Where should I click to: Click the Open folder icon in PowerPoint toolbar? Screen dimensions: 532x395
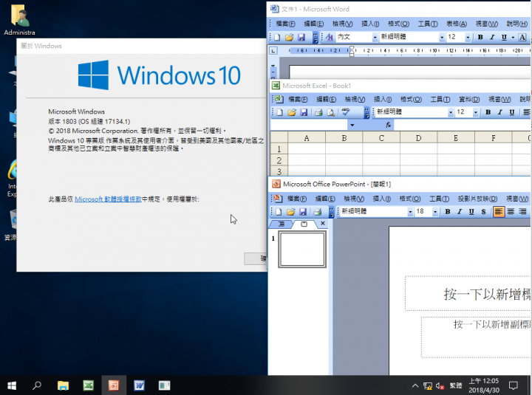click(x=291, y=212)
